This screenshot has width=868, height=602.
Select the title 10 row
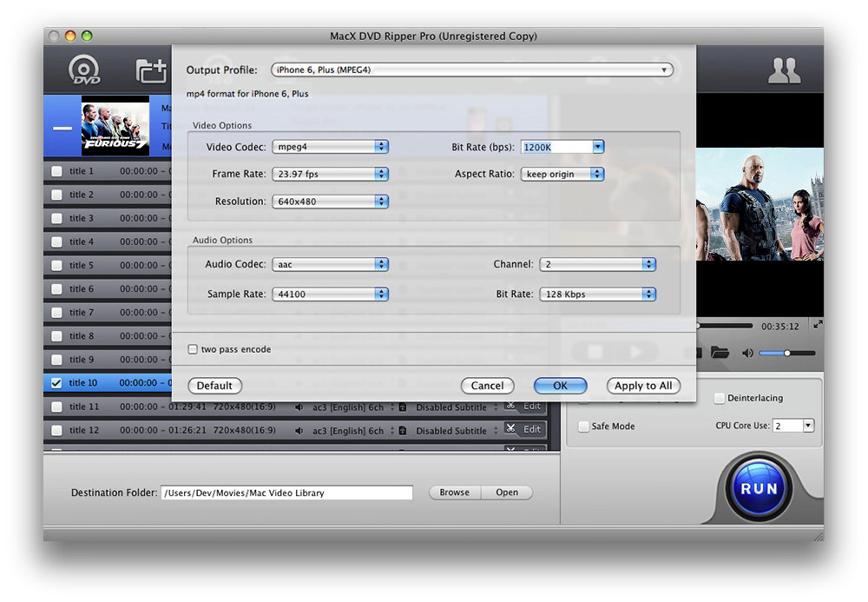pos(108,383)
